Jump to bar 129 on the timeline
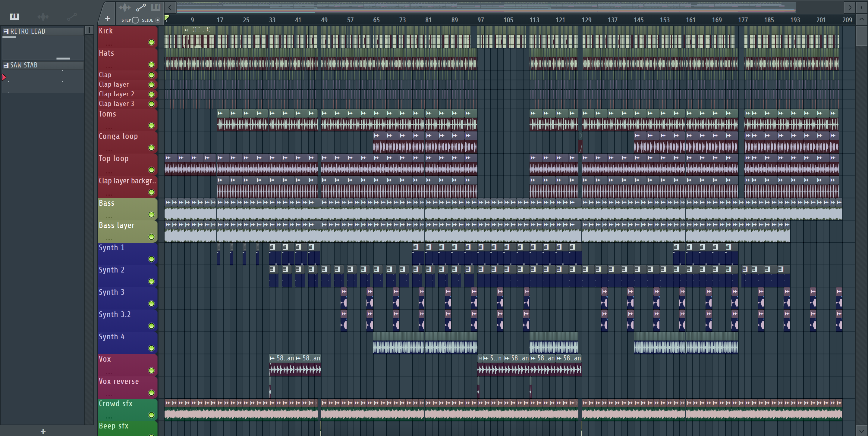Image resolution: width=868 pixels, height=436 pixels. pos(586,20)
